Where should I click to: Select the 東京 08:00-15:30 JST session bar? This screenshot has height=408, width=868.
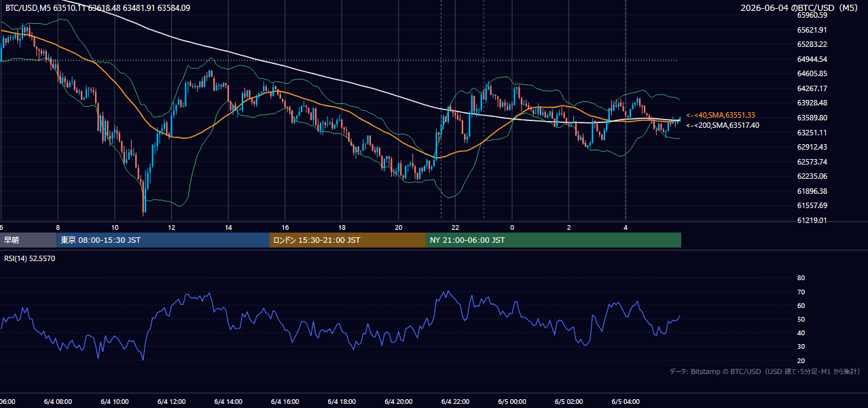tap(164, 240)
